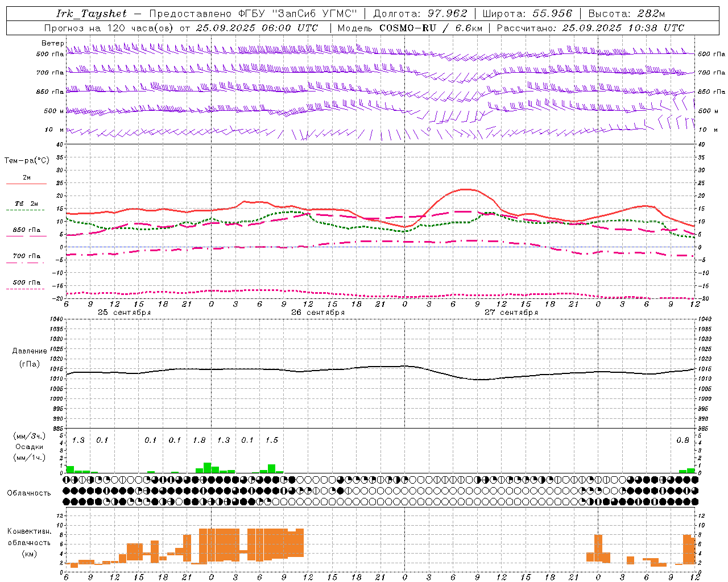Click the longitude value 'Долгота: 97.962'

(x=420, y=14)
